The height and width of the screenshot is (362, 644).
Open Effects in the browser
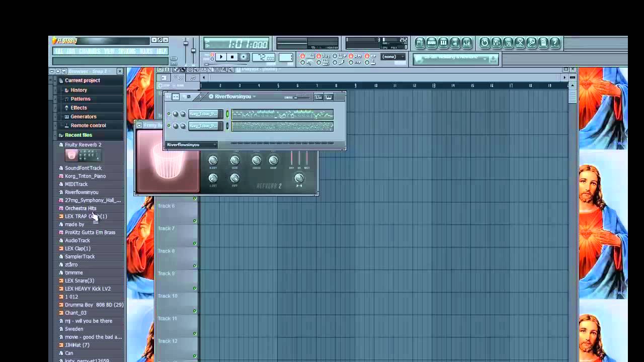[78, 108]
